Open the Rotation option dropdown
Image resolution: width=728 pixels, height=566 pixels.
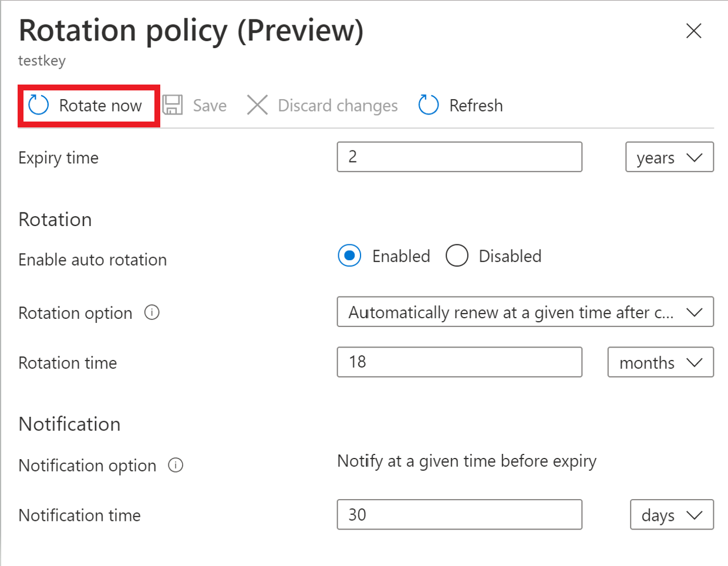tap(525, 312)
